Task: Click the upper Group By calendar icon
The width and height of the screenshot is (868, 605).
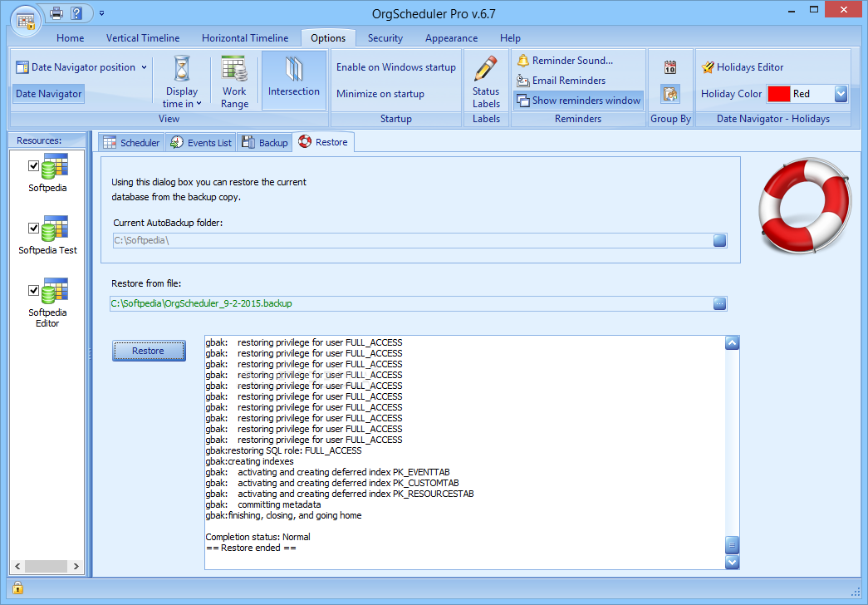Action: [x=670, y=67]
